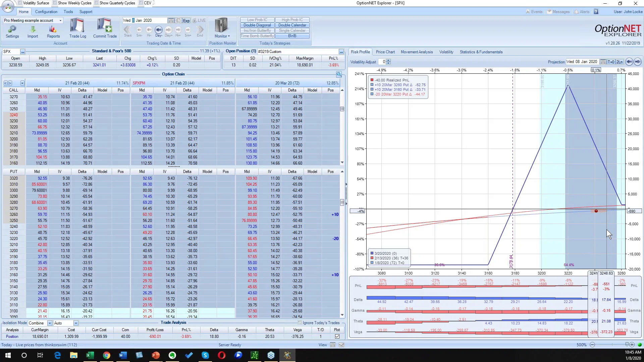Viewport: 644px width, 362px height.
Task: Enable the CEV checkbox
Action: pyautogui.click(x=141, y=3)
